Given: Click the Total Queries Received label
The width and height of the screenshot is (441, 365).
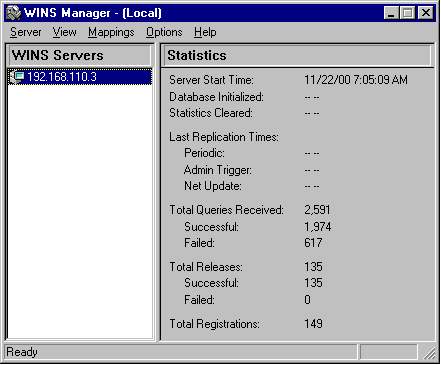Looking at the screenshot, I should [x=226, y=210].
